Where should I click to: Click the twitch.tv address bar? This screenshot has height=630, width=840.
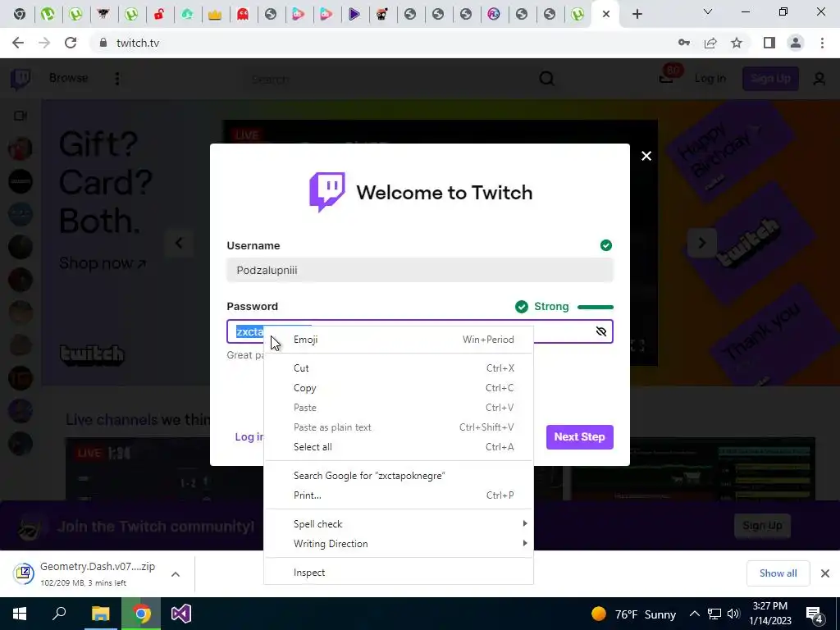point(386,43)
